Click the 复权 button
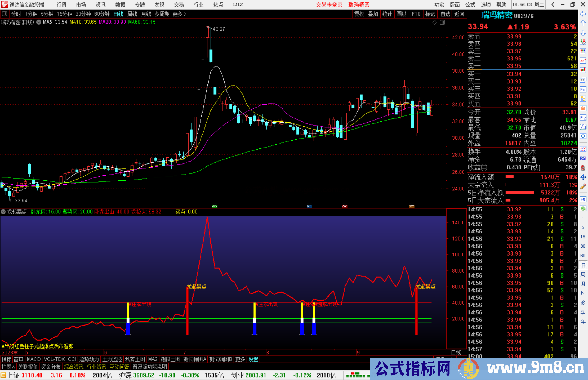 point(359,14)
